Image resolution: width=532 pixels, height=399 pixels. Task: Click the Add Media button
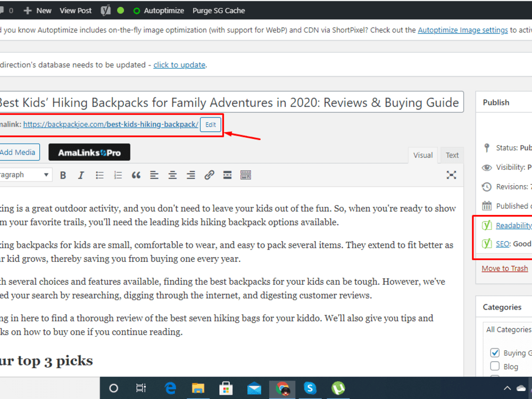(19, 152)
